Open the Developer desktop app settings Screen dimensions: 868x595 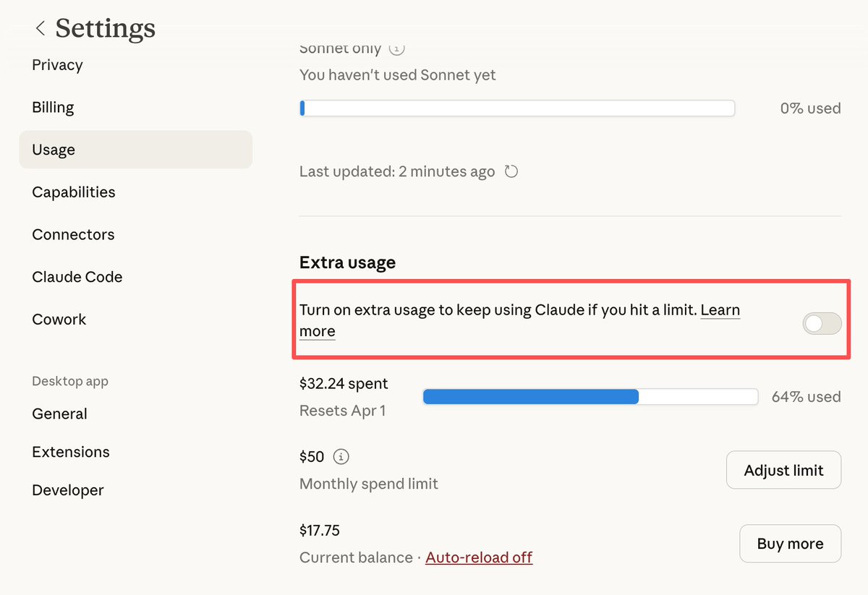pos(68,490)
